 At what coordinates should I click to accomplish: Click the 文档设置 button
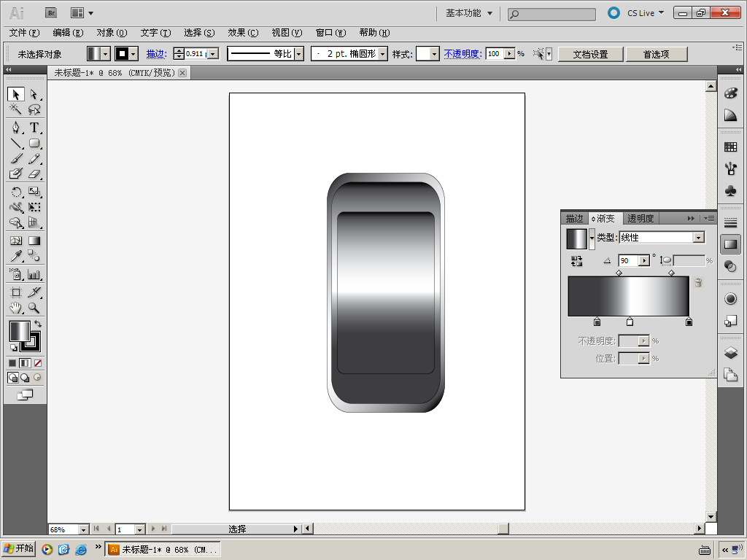[x=590, y=54]
